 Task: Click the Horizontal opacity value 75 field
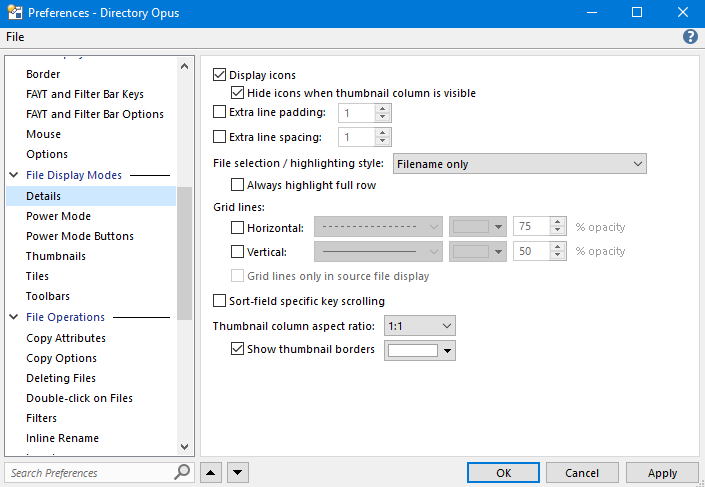pos(531,227)
